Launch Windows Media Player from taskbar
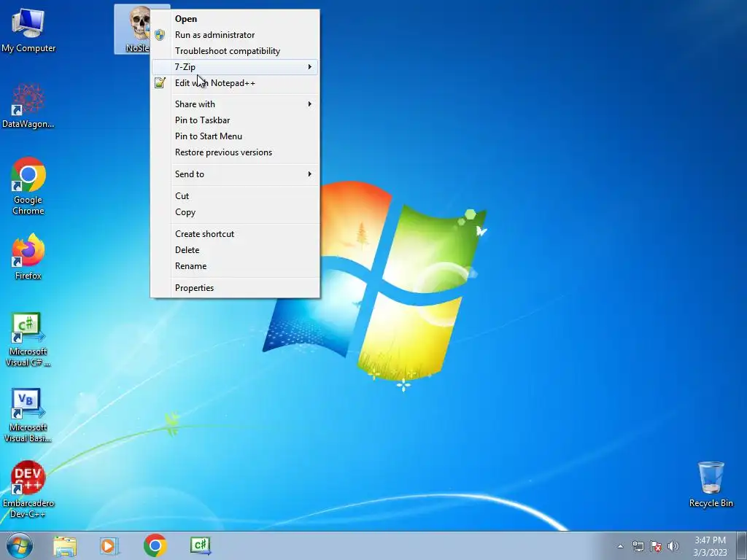Viewport: 747px width, 560px height. pyautogui.click(x=109, y=545)
